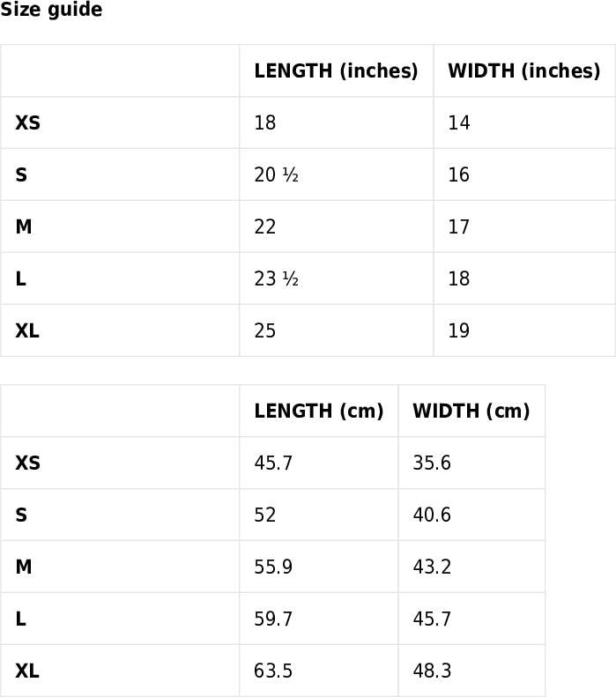
Task: Select the cm width value 43.2
Action: [x=432, y=567]
